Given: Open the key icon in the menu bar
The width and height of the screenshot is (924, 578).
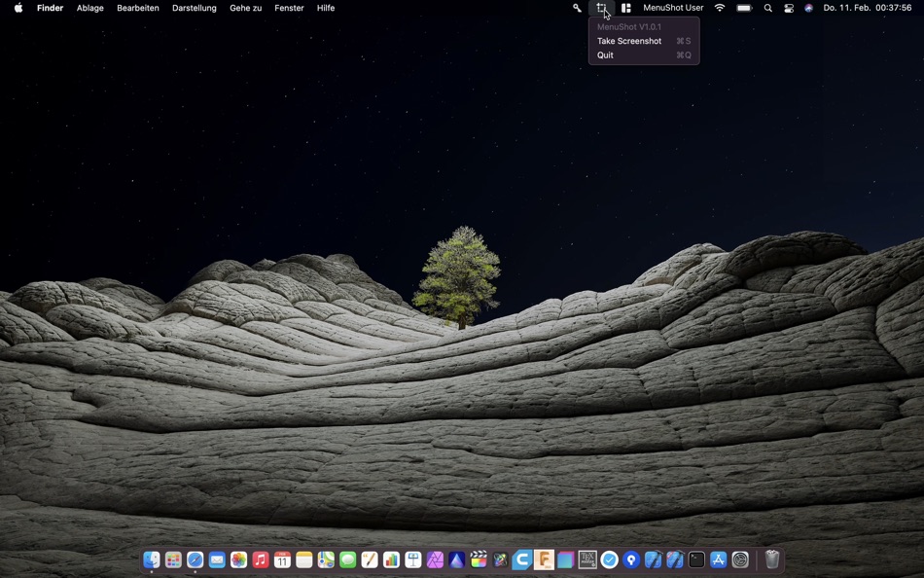Looking at the screenshot, I should pos(577,8).
